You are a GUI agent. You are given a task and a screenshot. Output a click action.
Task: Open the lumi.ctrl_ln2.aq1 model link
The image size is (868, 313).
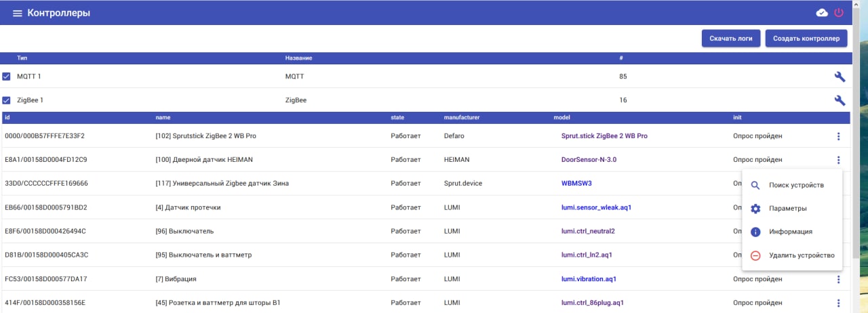(587, 255)
